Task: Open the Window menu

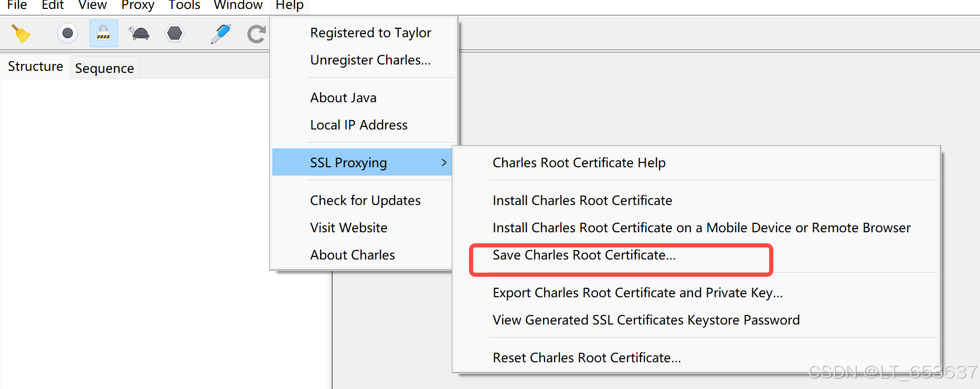Action: 238,5
